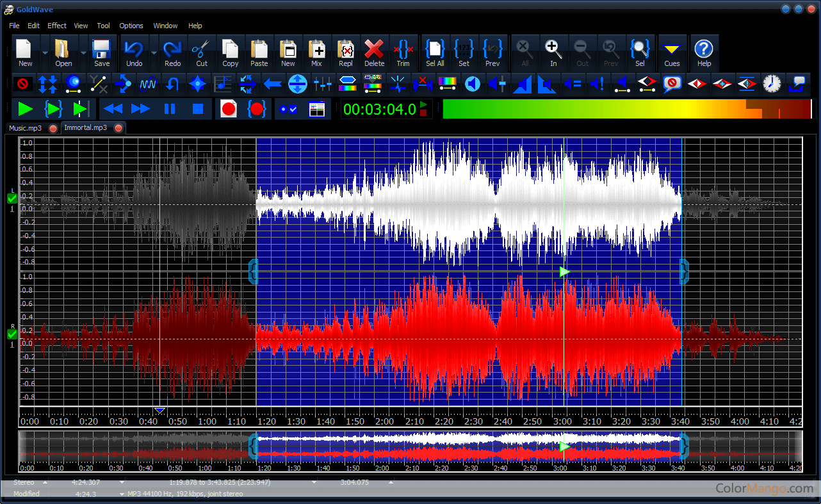Click play-to-finish button with vertical bar
This screenshot has width=821, height=504.
tap(80, 109)
